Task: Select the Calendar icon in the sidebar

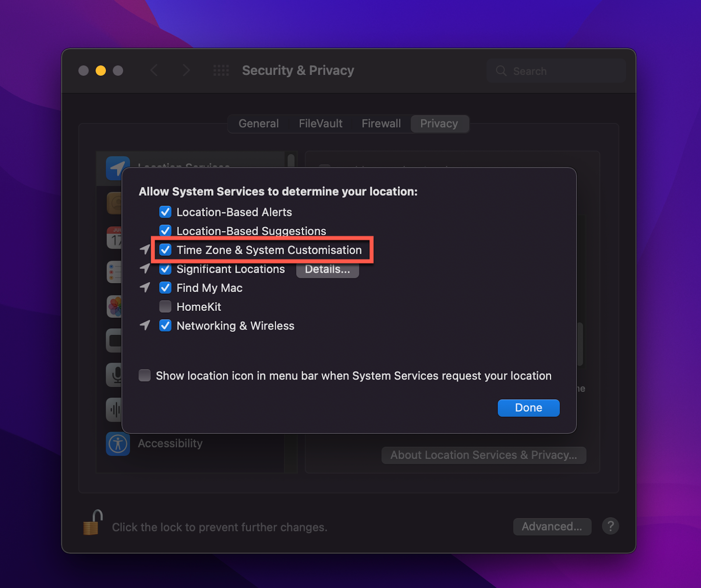Action: pos(114,237)
